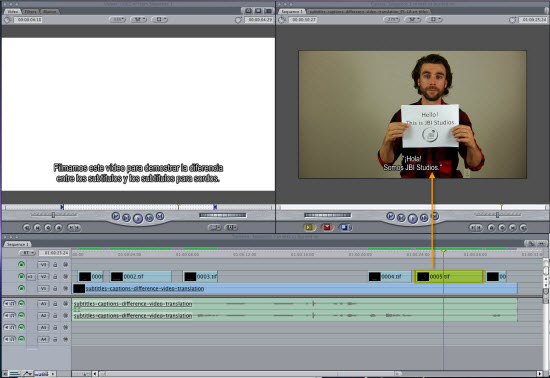Add a motion keyframe in the Canvas
This screenshot has height=378, width=550.
click(x=502, y=228)
